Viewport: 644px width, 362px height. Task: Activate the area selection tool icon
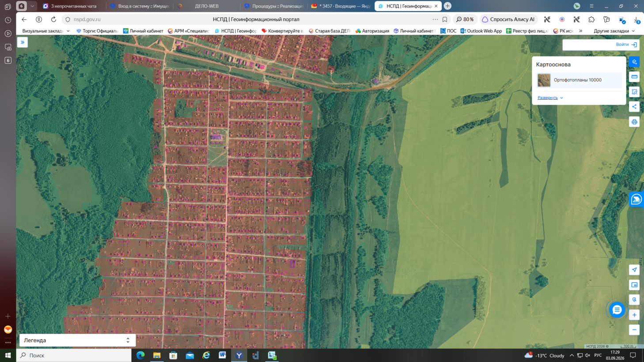(634, 92)
